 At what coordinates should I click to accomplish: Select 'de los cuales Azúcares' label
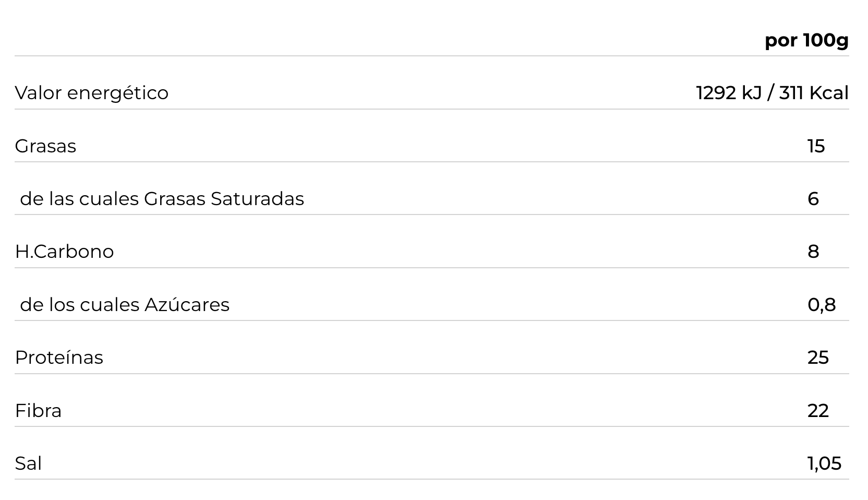125,305
